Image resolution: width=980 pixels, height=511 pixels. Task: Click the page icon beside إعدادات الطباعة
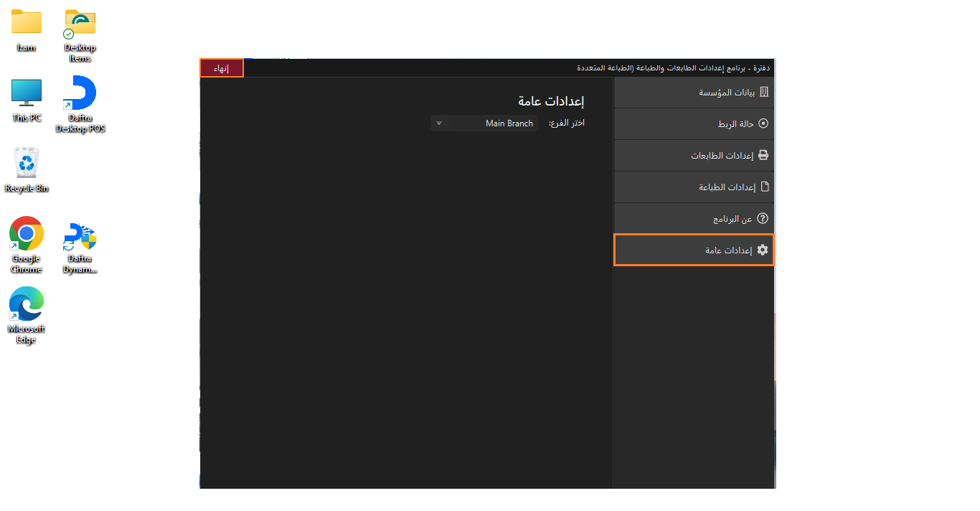tap(764, 187)
